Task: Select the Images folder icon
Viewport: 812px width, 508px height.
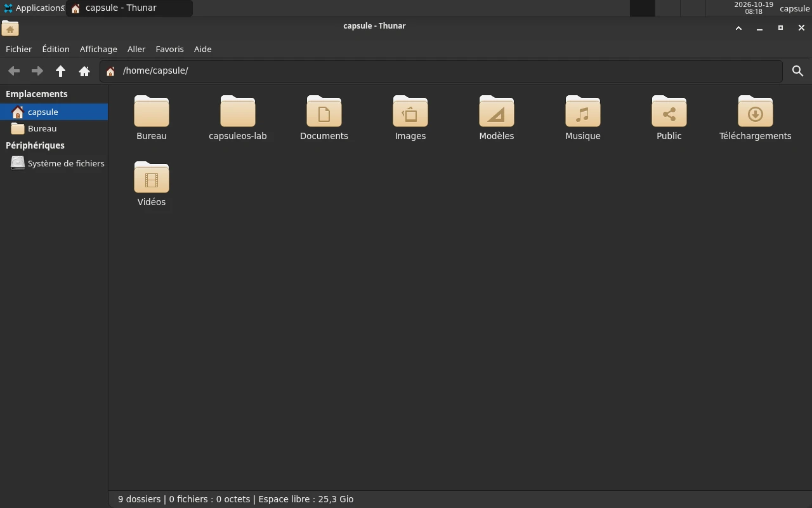Action: point(410,111)
